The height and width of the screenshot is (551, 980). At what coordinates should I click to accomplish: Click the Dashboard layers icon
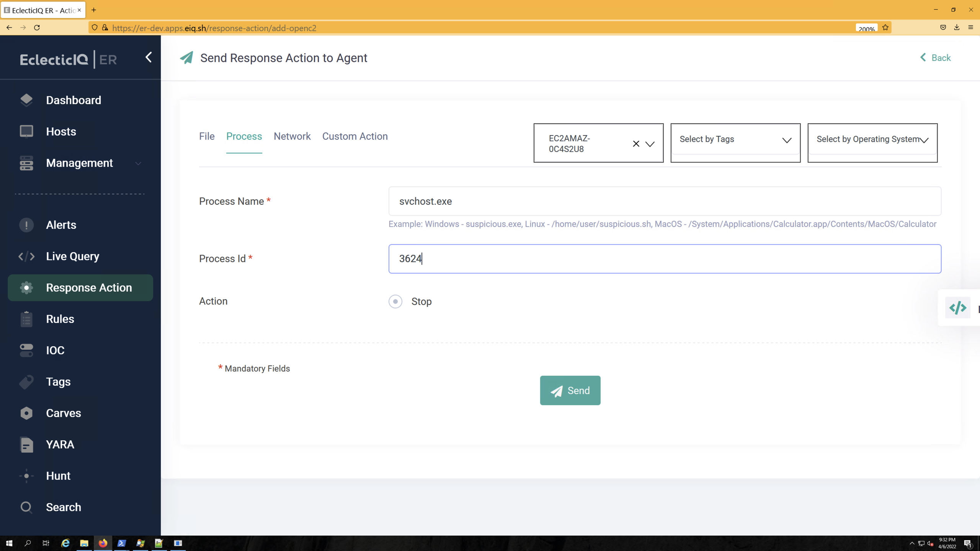coord(26,100)
